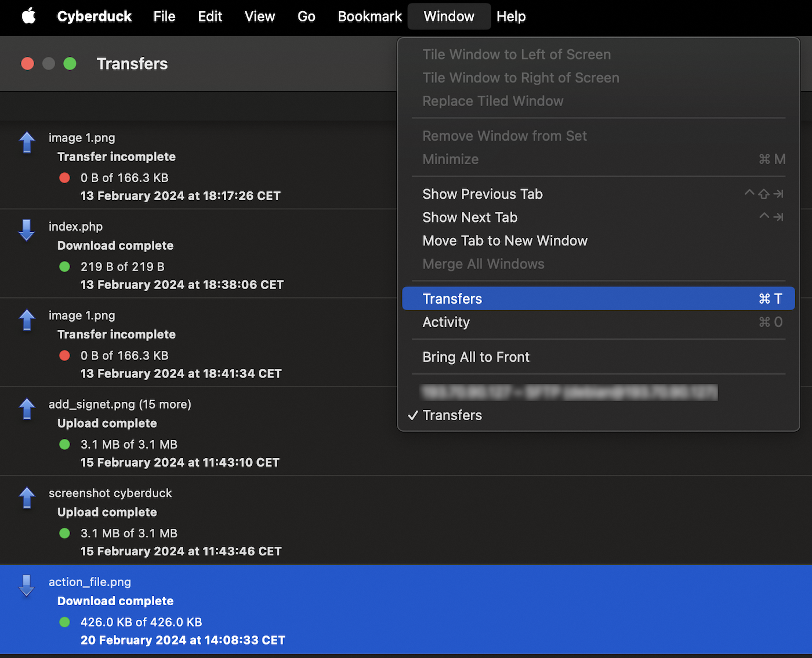Open the Bookmark menu
Image resolution: width=812 pixels, height=658 pixels.
pos(369,16)
